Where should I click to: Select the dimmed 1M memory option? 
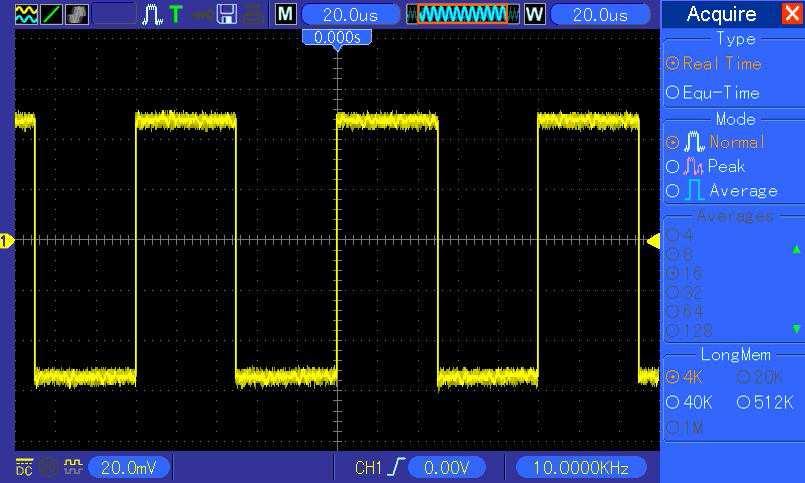(x=684, y=427)
